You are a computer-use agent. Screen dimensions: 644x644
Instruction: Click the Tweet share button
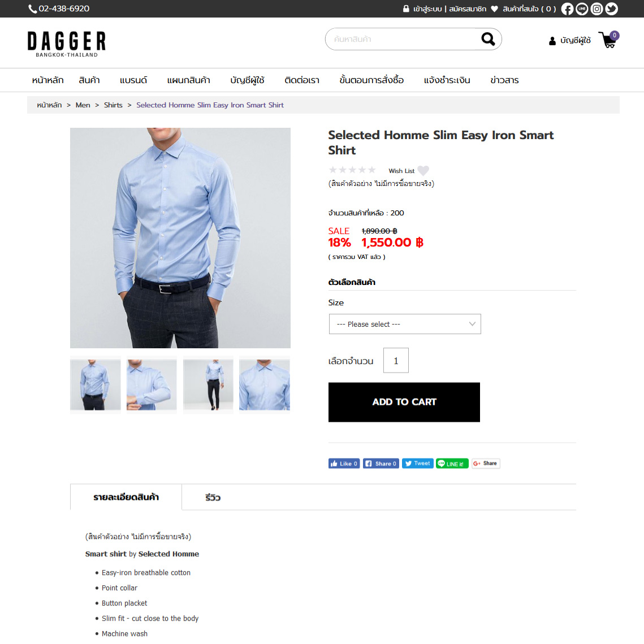417,463
